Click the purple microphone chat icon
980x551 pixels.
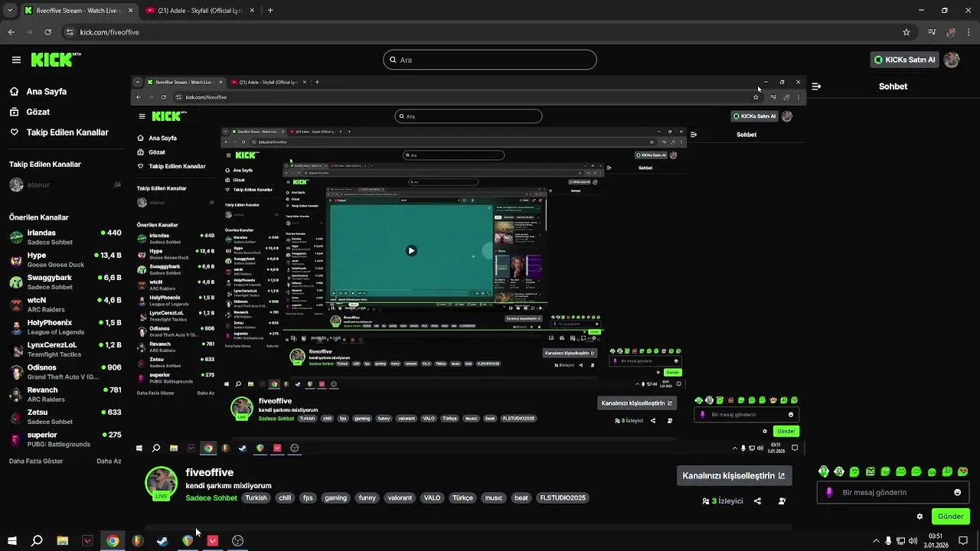tap(829, 492)
